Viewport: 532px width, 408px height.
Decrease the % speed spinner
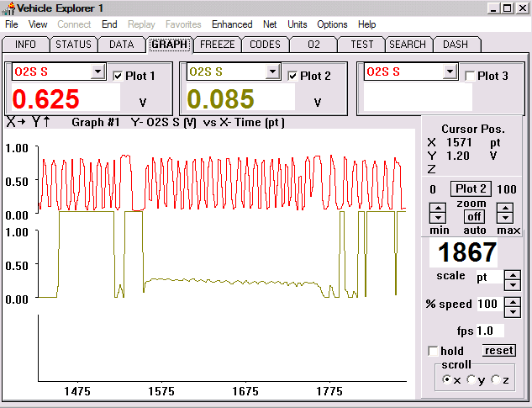click(511, 308)
